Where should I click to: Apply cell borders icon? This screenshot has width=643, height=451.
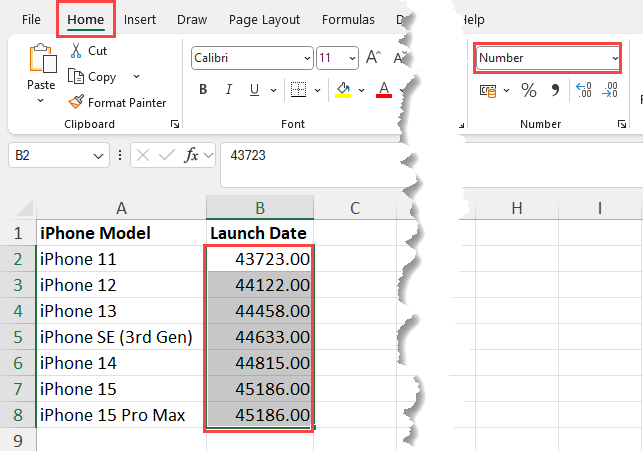pyautogui.click(x=298, y=89)
